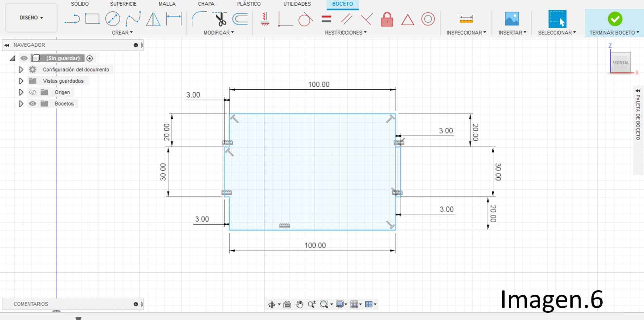644x320 pixels.
Task: Apply the Fix/Unfix lock constraint
Action: 387,19
